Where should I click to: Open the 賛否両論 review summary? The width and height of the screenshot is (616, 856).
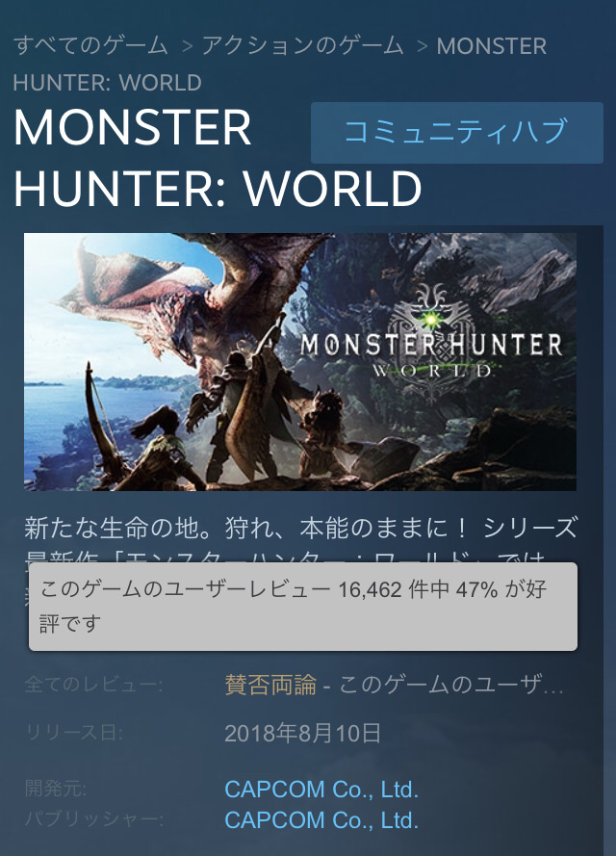[270, 685]
